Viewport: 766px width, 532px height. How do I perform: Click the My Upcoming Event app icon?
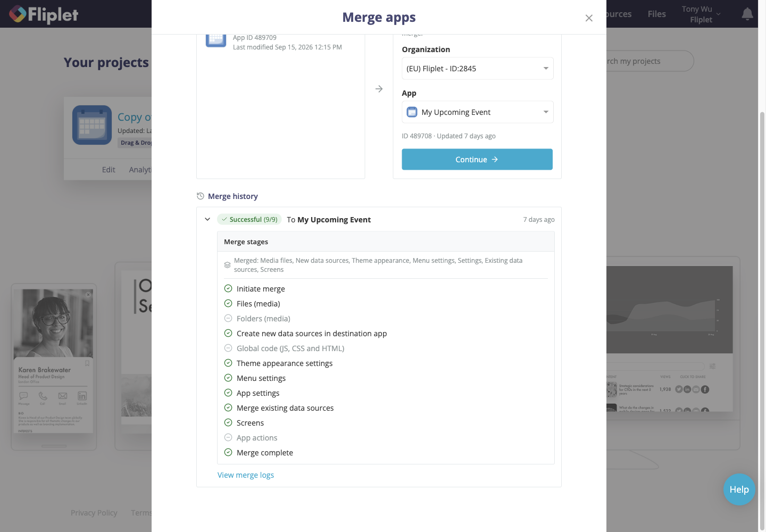click(412, 112)
